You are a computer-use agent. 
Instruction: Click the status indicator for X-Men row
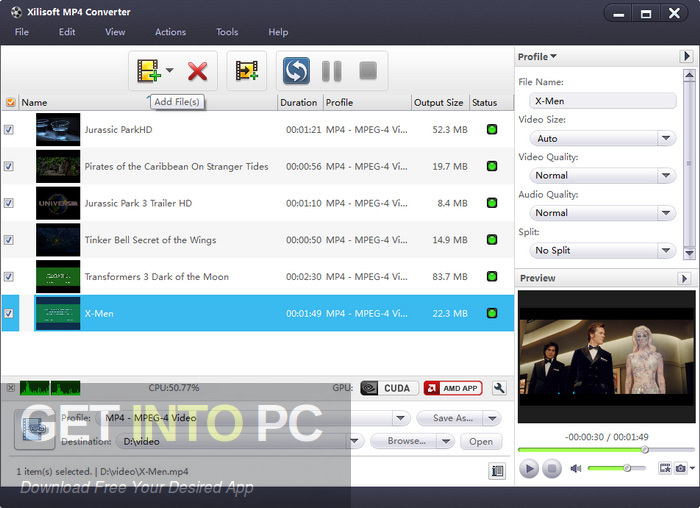pyautogui.click(x=492, y=313)
